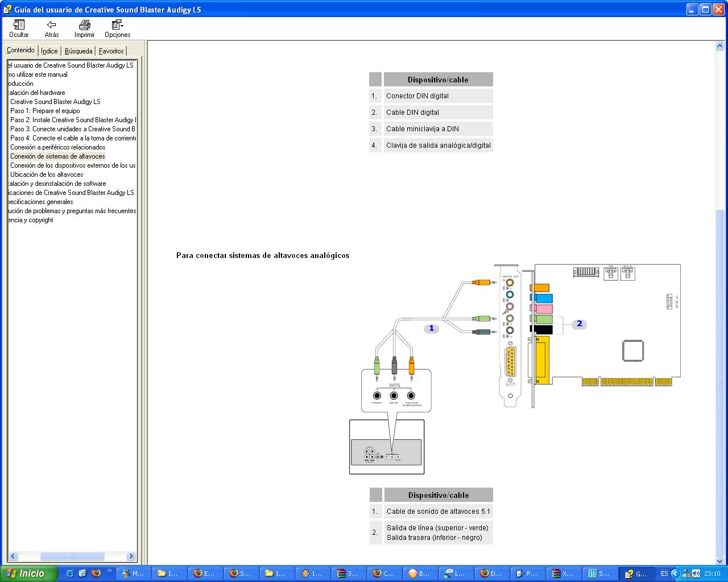Open the software installation and uninstallation topic

(x=57, y=184)
